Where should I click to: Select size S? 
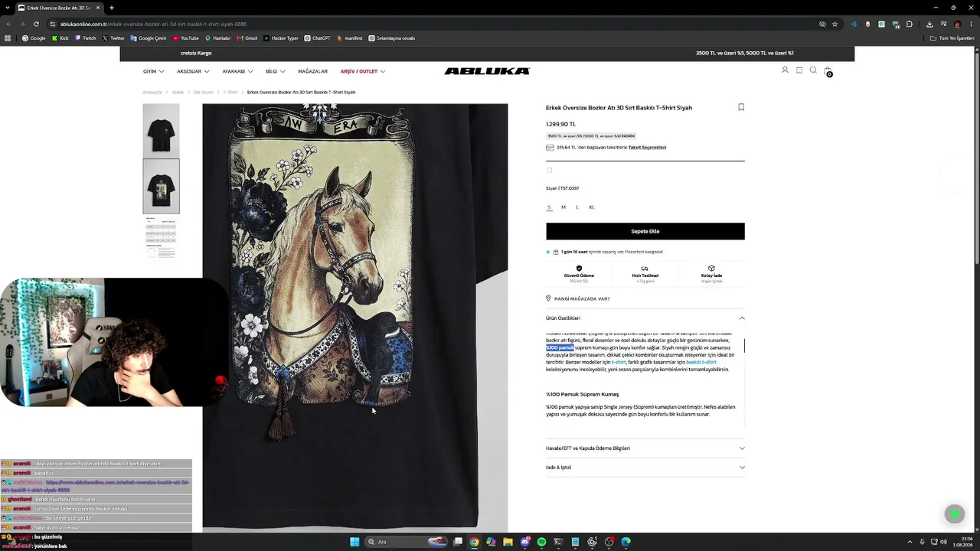[x=549, y=207]
